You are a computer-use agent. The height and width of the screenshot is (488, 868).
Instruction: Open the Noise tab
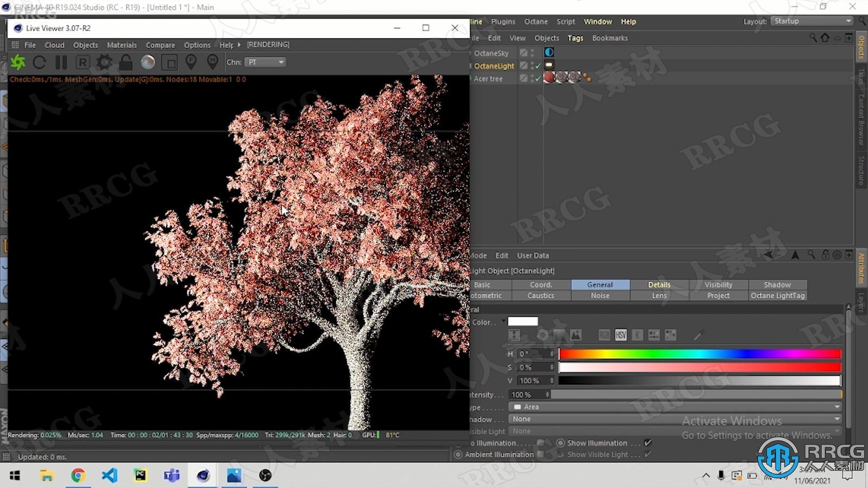click(600, 296)
